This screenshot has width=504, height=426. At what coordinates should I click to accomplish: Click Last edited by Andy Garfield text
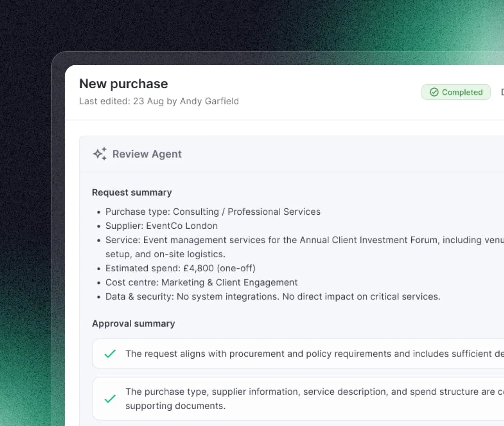tap(159, 101)
